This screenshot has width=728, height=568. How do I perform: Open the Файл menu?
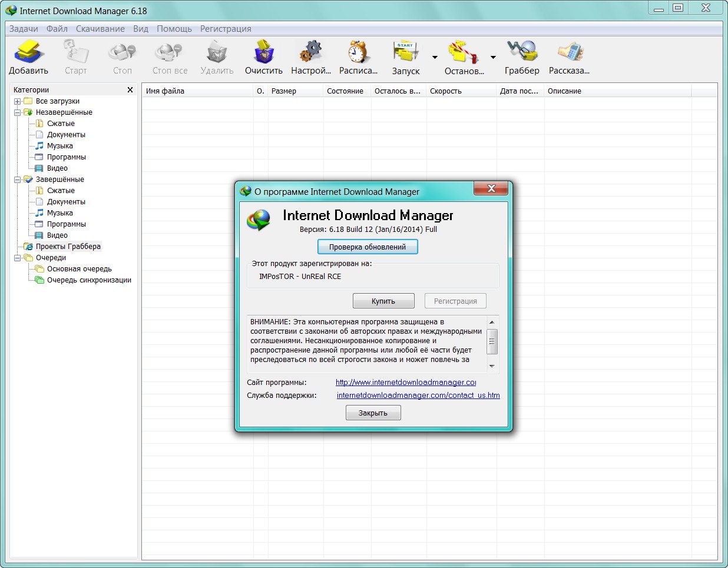coord(57,29)
